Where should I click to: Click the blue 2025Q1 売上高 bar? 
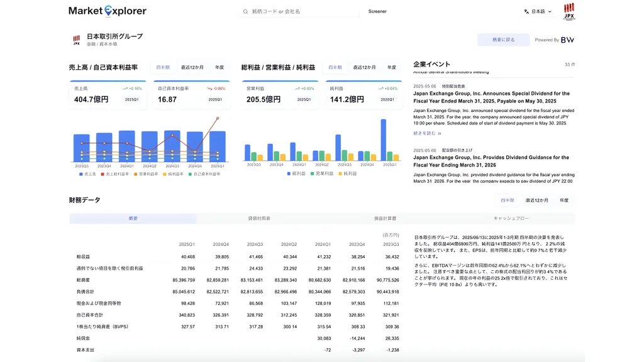coord(217,146)
